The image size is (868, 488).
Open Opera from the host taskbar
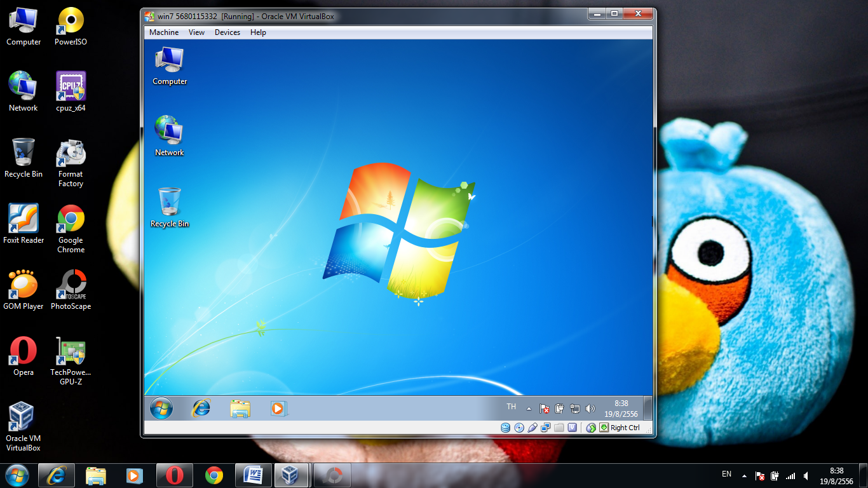(175, 475)
